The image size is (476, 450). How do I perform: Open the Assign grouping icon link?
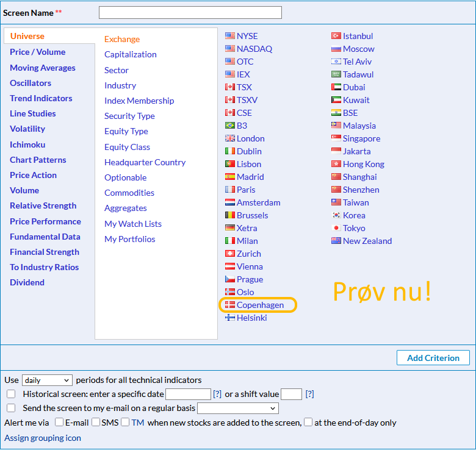pyautogui.click(x=43, y=438)
